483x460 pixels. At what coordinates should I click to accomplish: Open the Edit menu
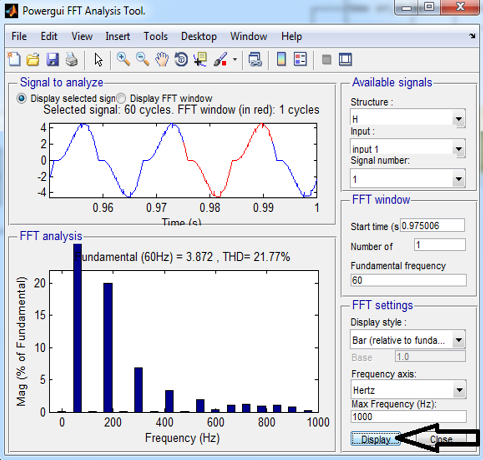click(49, 36)
